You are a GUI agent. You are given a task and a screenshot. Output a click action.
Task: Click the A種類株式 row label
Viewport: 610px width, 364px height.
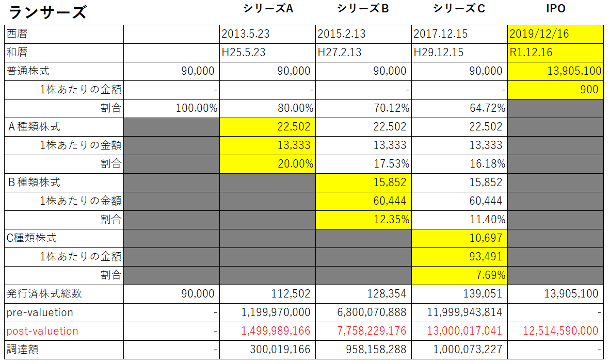coord(34,127)
